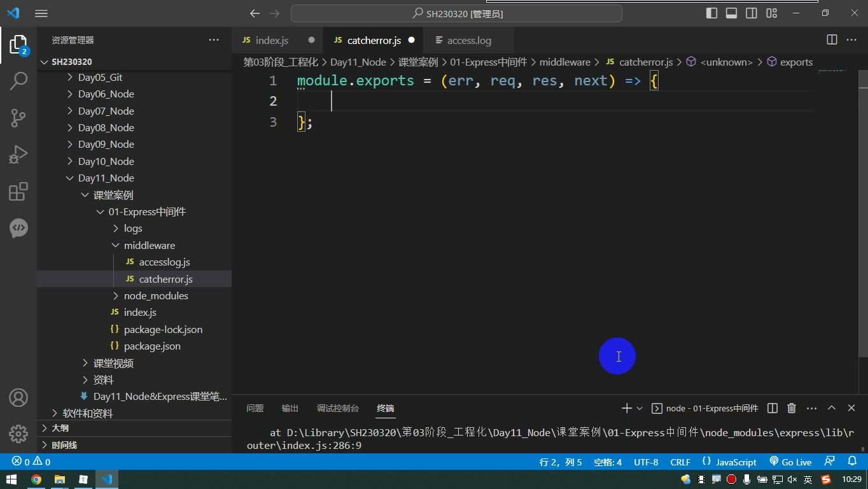Viewport: 868px width, 489px height.
Task: Open the Extensions view
Action: tap(18, 191)
